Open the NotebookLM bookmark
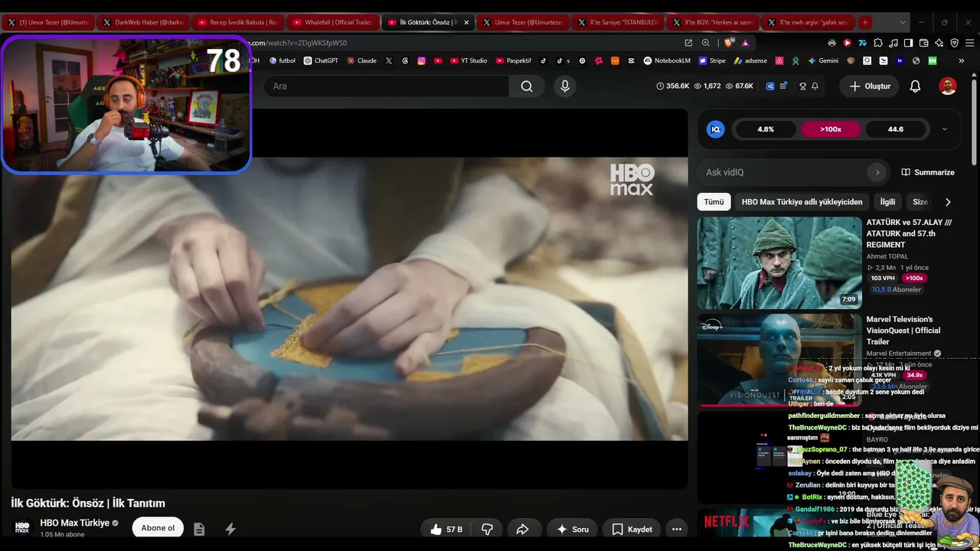 pyautogui.click(x=667, y=60)
